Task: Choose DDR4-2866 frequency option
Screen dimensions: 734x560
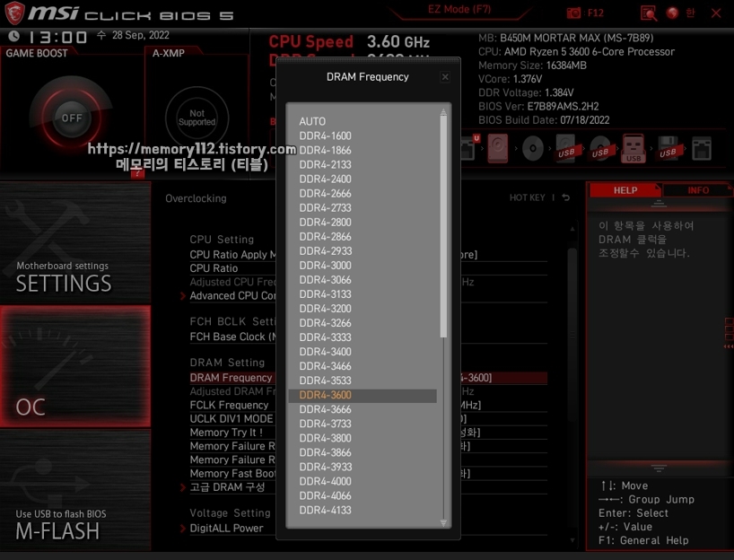Action: tap(326, 236)
